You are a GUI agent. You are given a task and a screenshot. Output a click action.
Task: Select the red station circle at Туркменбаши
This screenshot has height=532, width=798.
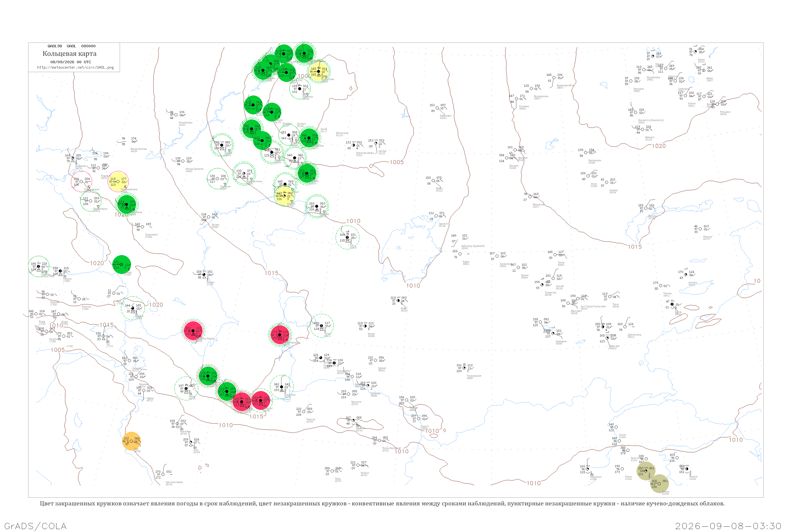280,335
